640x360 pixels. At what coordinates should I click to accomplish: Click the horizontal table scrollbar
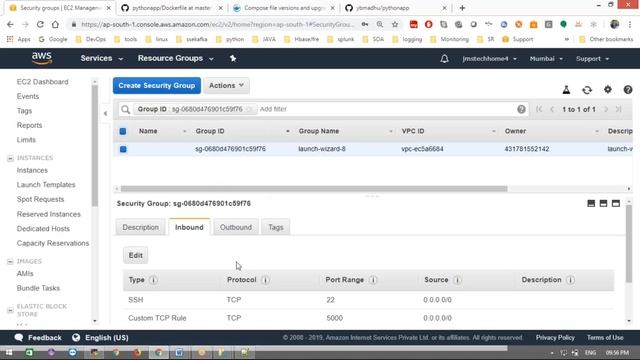[x=314, y=189]
